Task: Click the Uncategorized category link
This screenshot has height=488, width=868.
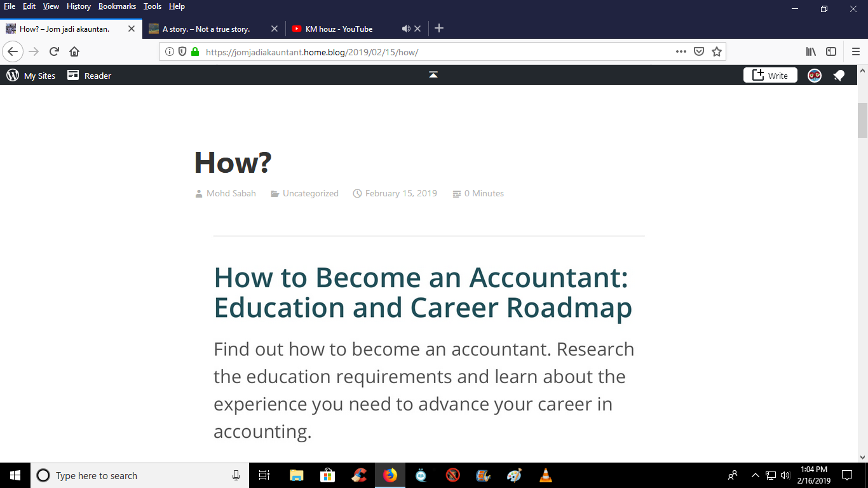Action: click(x=310, y=194)
